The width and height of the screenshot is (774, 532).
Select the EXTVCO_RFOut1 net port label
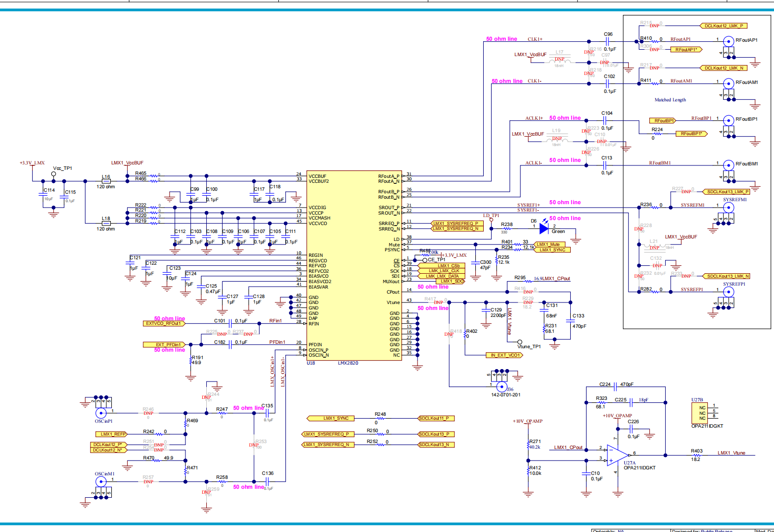click(164, 323)
